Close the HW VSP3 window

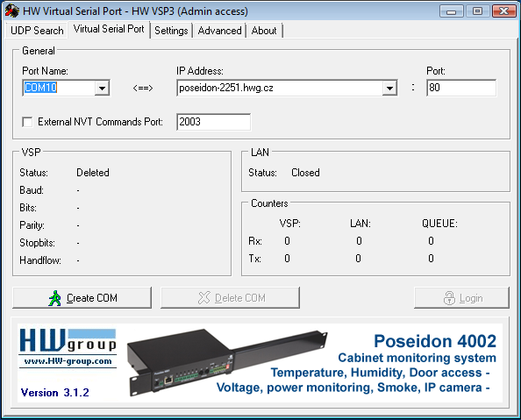(x=503, y=11)
